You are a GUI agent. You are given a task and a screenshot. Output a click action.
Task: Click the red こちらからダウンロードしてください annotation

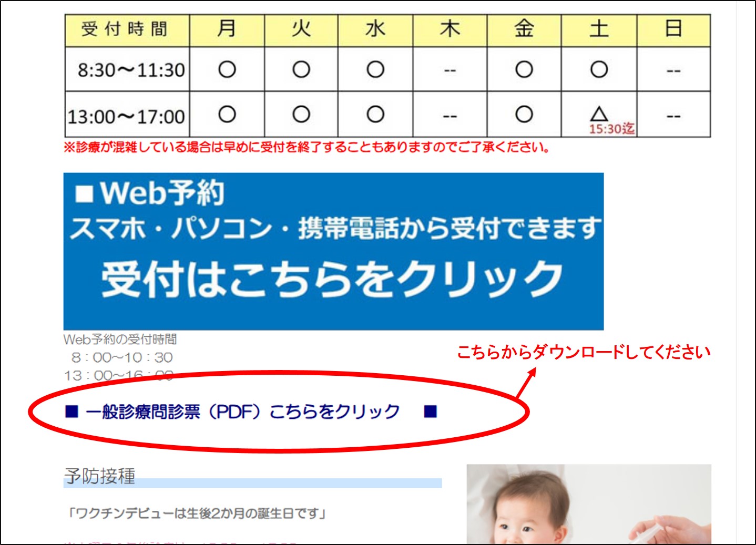(584, 352)
